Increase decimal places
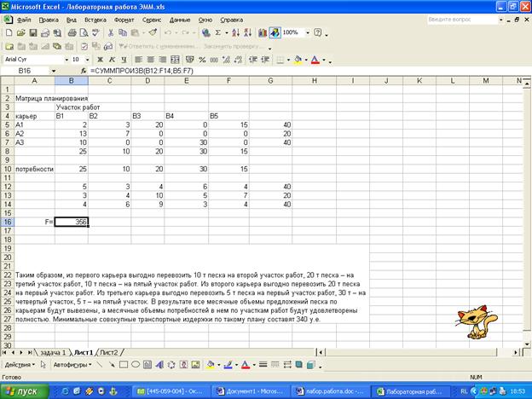This screenshot has height=399, width=532. 226,60
